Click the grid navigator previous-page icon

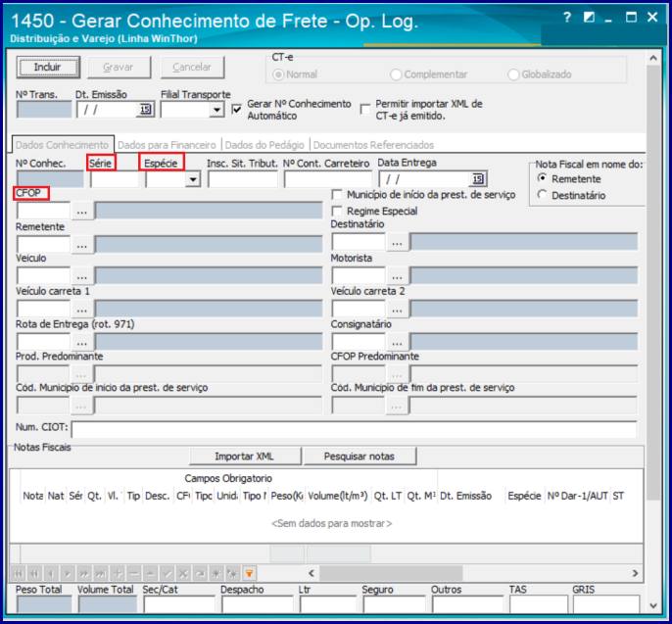coord(34,573)
